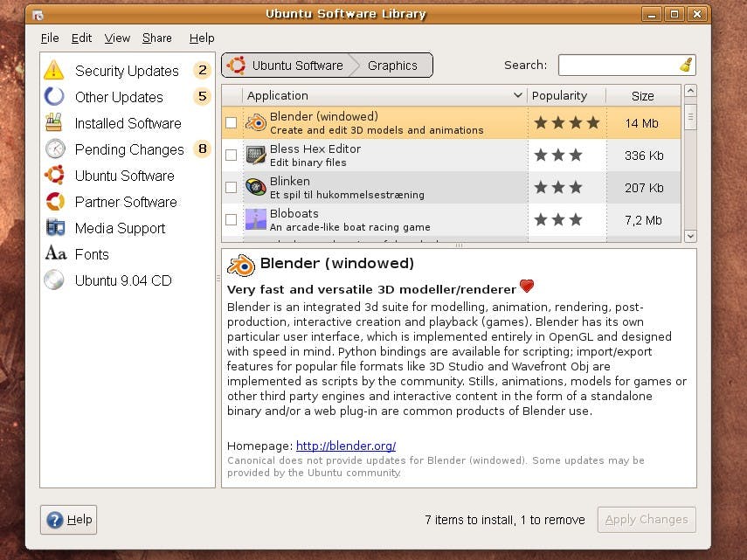Click the Graphics breadcrumb tab

coord(392,66)
